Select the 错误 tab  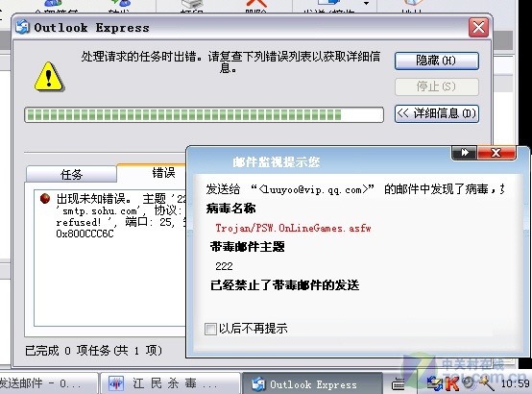tap(152, 173)
